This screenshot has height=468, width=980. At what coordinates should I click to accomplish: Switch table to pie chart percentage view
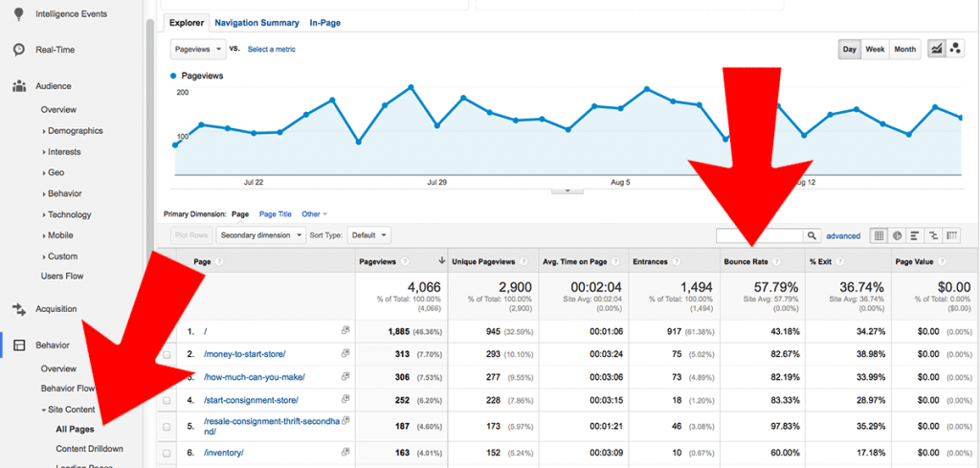(x=898, y=235)
